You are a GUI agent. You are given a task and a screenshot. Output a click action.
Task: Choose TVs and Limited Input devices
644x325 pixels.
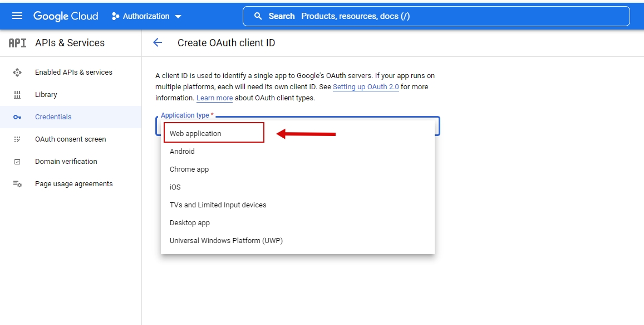218,205
